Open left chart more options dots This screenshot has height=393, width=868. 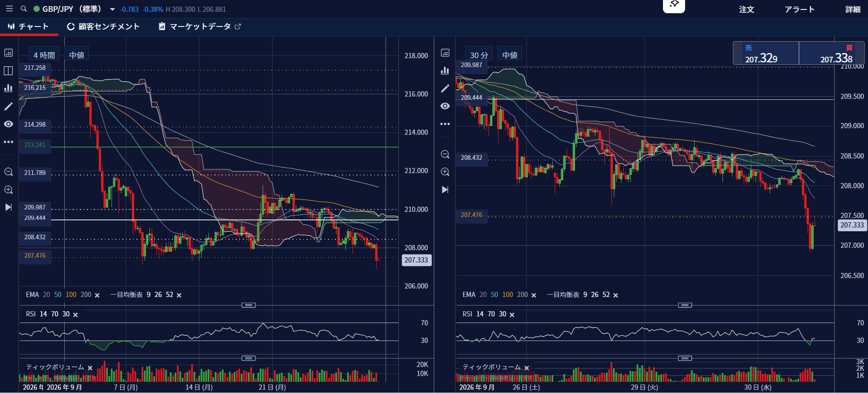tap(9, 142)
